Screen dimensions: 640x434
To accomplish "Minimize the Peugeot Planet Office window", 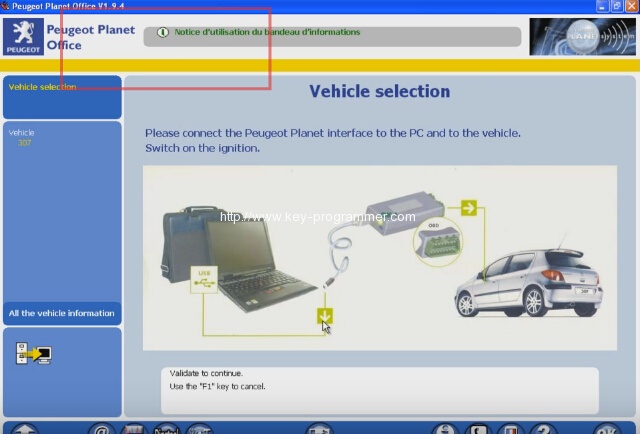I will coord(602,6).
